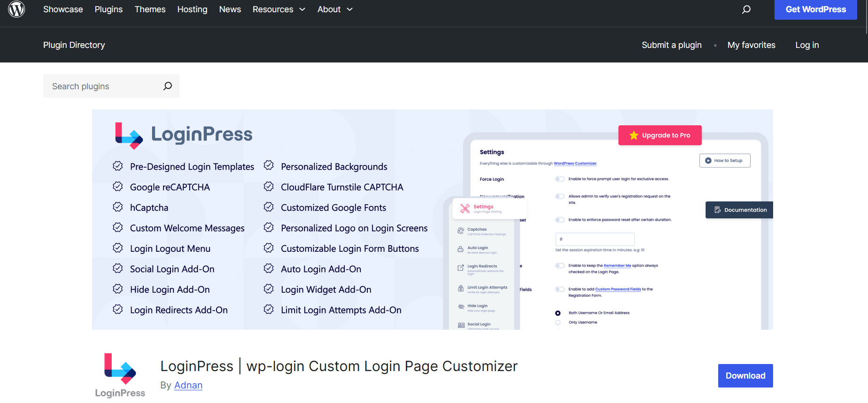The image size is (868, 403).
Task: Click checkmark badge beside Personalized Backgrounds
Action: 269,166
